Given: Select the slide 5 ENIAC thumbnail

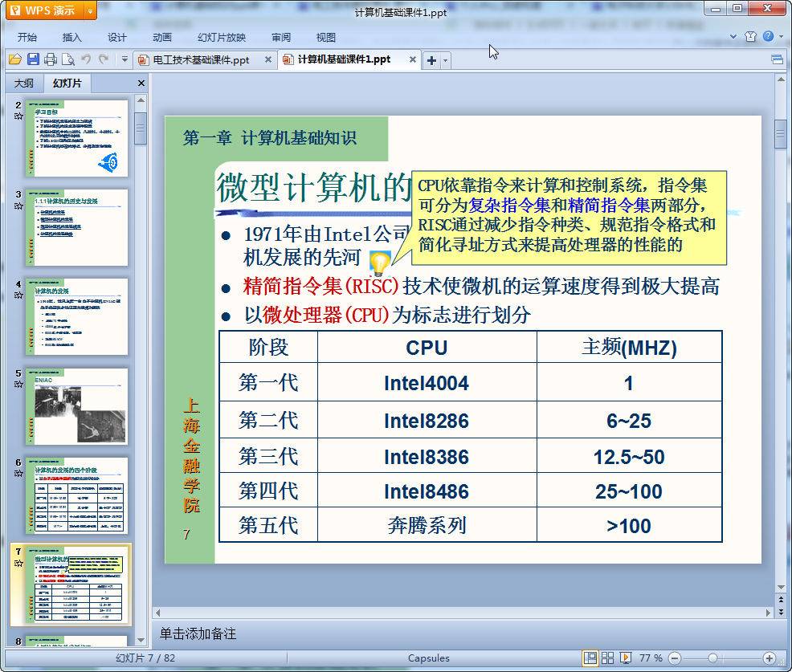Looking at the screenshot, I should (76, 406).
